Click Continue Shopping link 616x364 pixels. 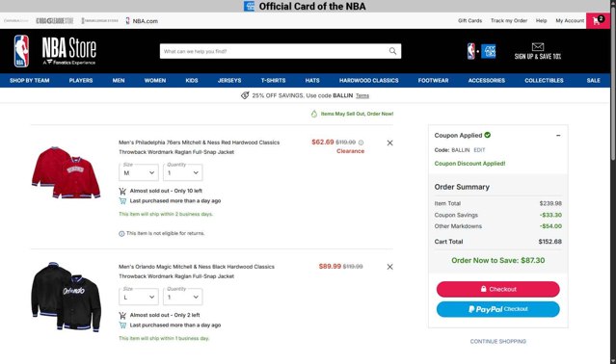pyautogui.click(x=497, y=341)
